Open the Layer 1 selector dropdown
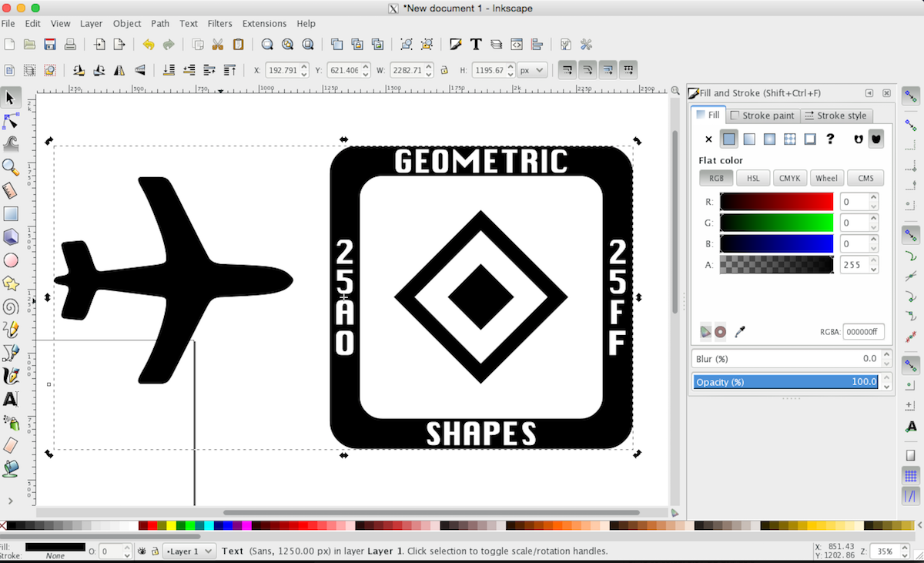Image resolution: width=924 pixels, height=563 pixels. [189, 551]
